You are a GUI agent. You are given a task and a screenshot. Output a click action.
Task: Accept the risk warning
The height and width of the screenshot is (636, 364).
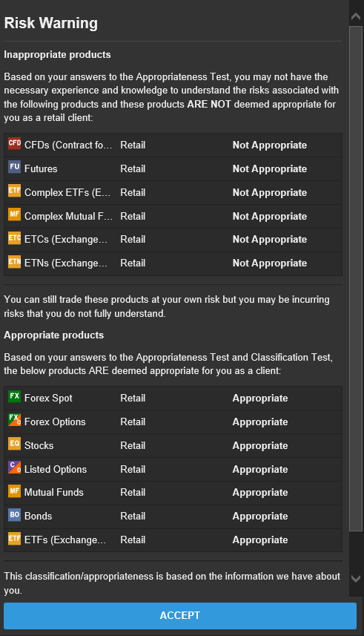180,616
